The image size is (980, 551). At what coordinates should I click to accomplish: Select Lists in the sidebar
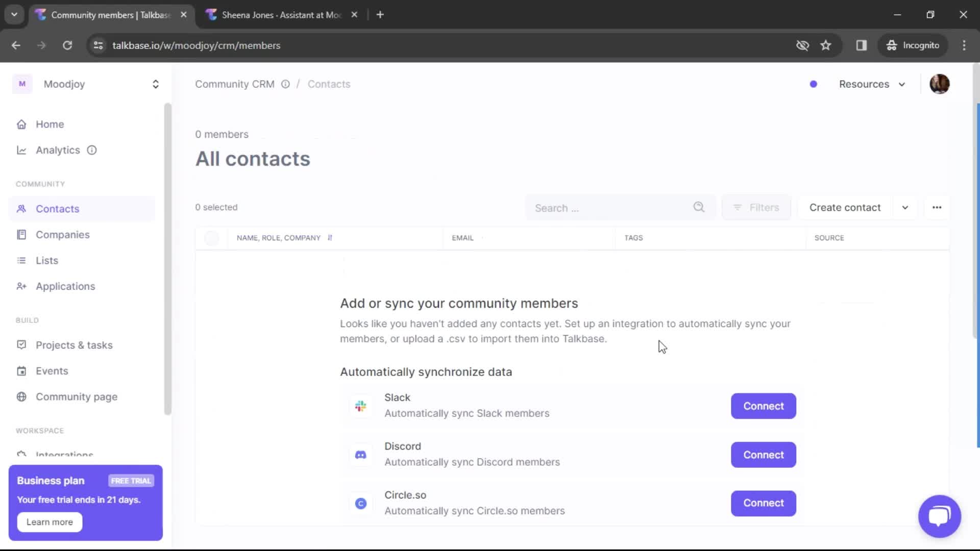[47, 260]
